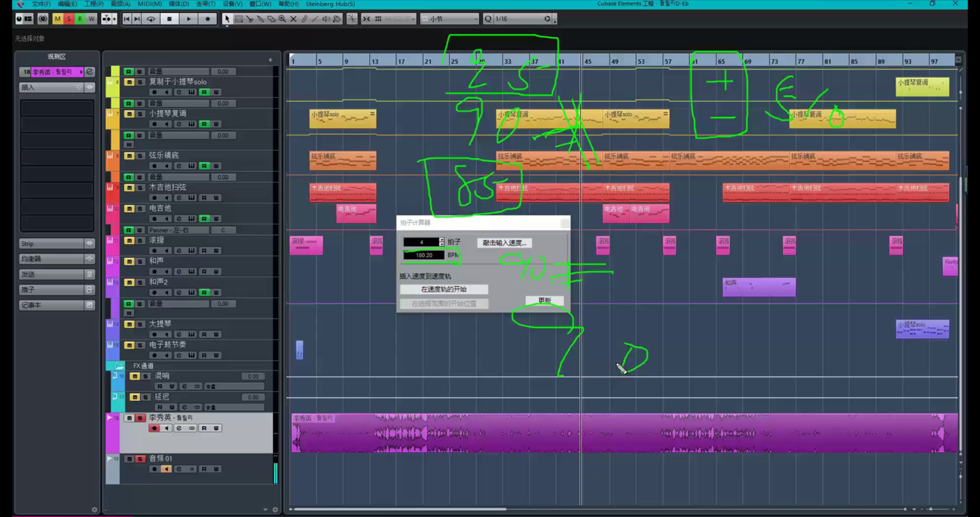Viewport: 980px width, 517px height.
Task: Click 敲击输入速度... button in beat calculator
Action: (505, 243)
